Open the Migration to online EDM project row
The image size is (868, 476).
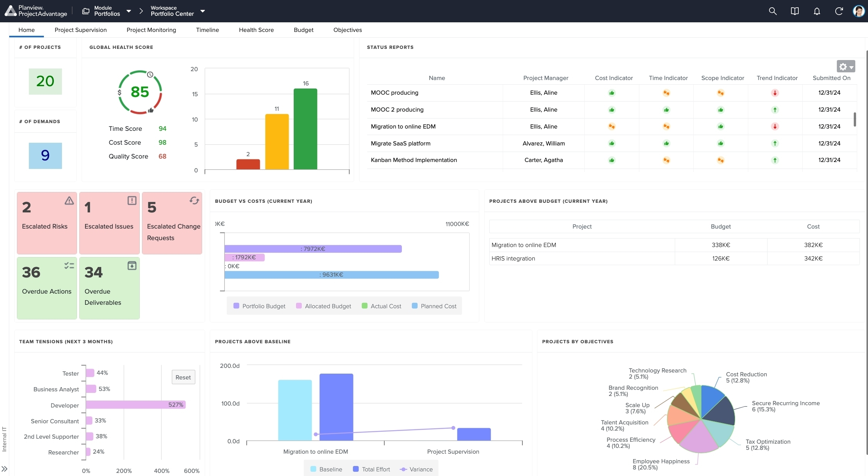tap(403, 126)
